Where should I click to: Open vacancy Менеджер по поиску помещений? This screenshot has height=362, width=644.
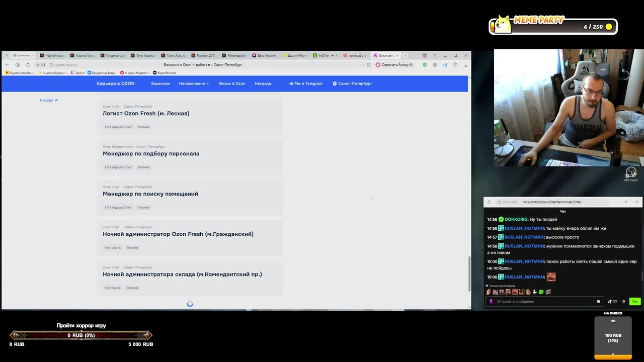[190, 198]
